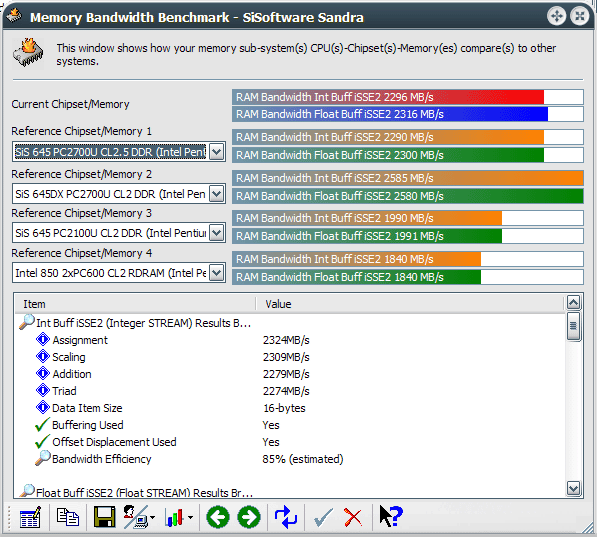
Task: Open Reference Chipset/Memory 2 dropdown arrow
Action: click(217, 194)
